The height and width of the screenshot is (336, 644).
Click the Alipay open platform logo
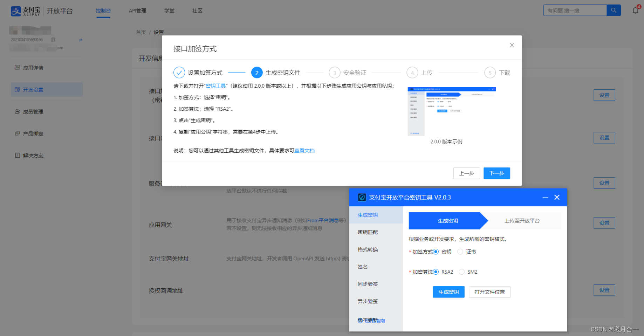[x=42, y=11]
